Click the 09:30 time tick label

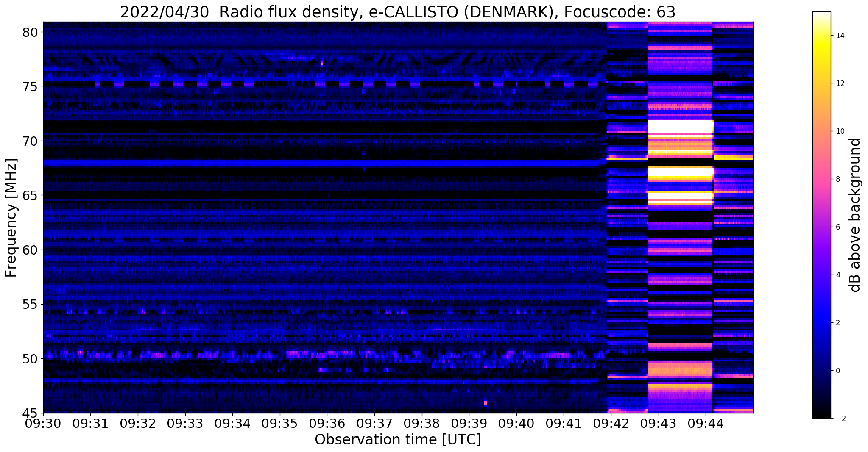tap(43, 423)
